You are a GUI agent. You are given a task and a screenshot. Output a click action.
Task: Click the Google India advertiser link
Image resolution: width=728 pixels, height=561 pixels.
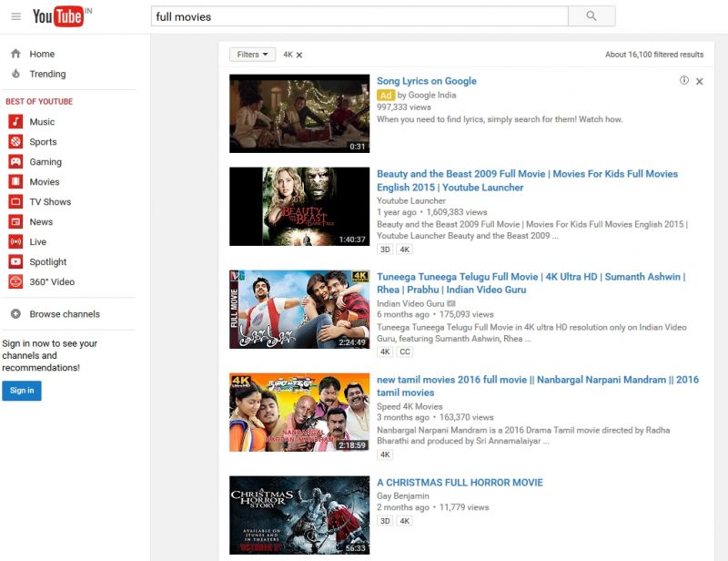(432, 95)
